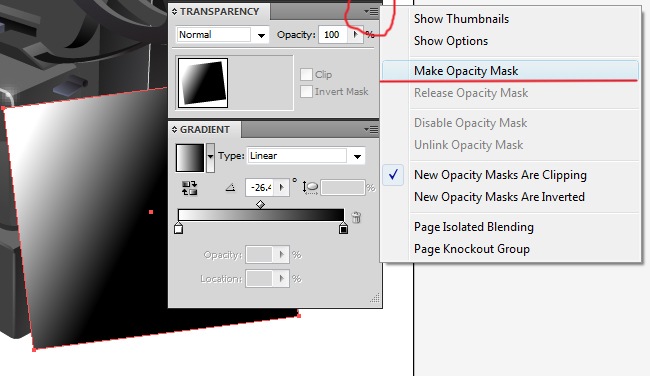Click the white gradient stop
This screenshot has width=650, height=376.
point(178,228)
